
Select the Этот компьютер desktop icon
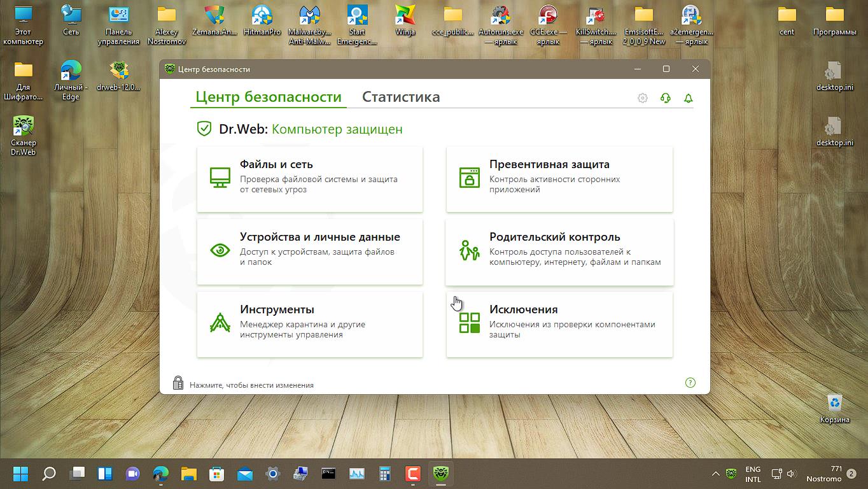pyautogui.click(x=24, y=25)
